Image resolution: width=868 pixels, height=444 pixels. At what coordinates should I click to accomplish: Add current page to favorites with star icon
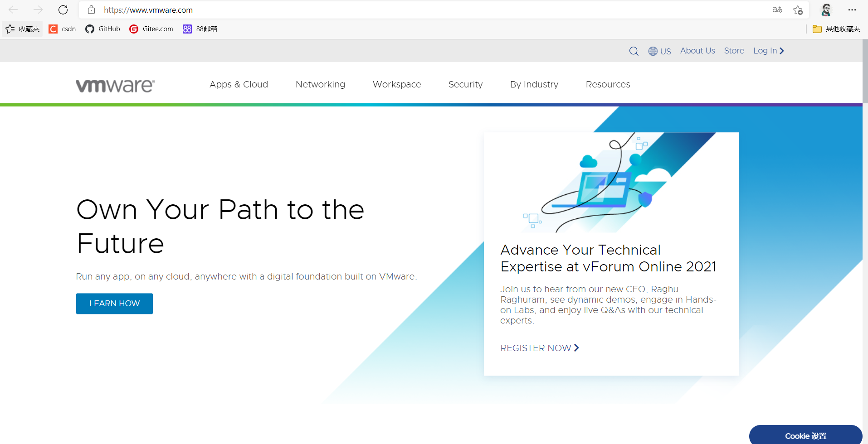tap(797, 10)
